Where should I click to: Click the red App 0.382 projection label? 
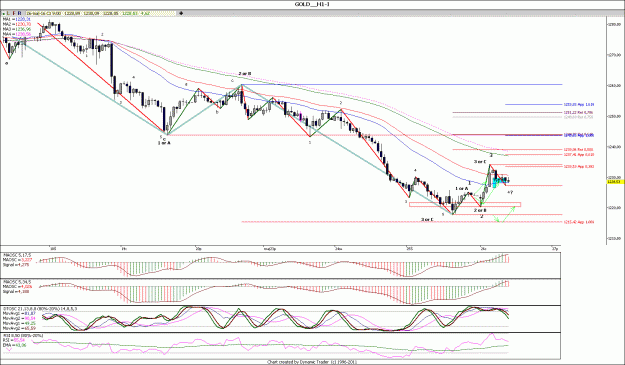tap(579, 167)
